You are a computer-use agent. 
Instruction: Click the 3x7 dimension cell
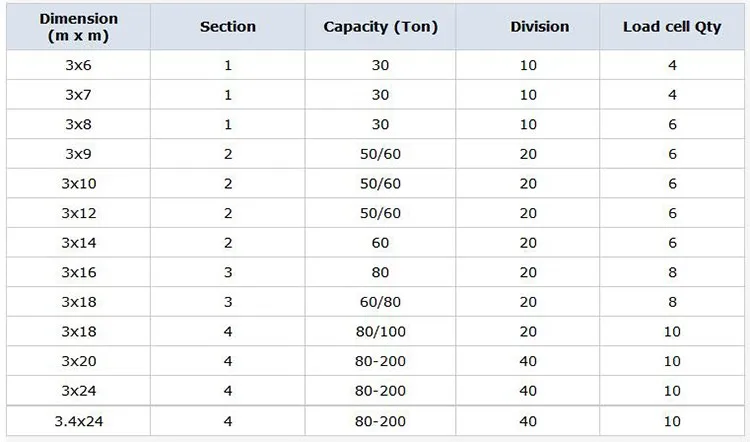78,95
